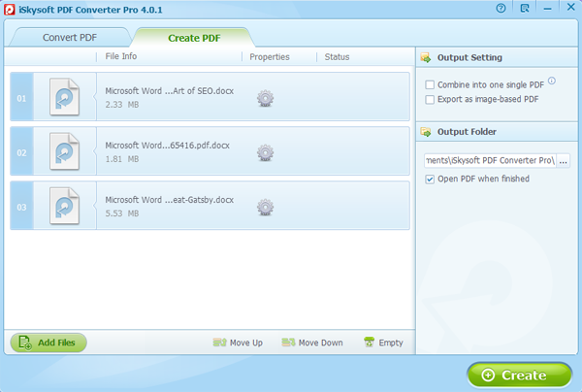Click the Properties column header
Viewport: 582px width, 392px height.
pos(270,57)
